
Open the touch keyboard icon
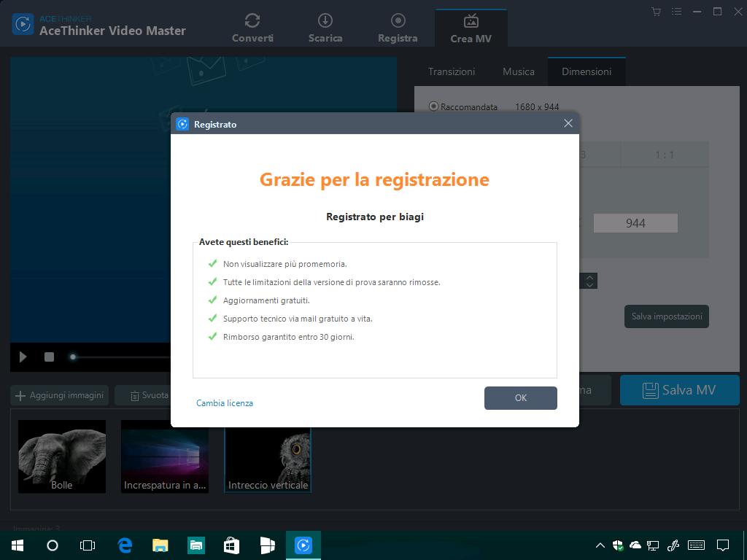[x=697, y=545]
